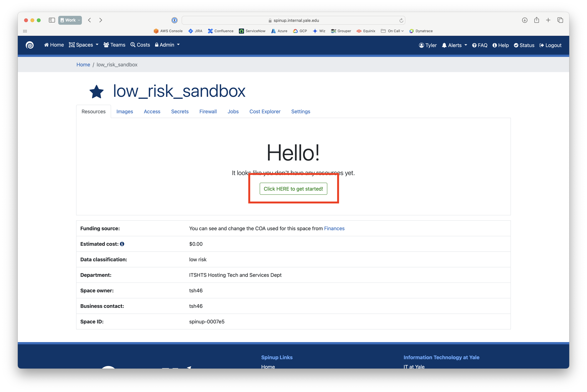Open the FAQ link
The width and height of the screenshot is (587, 392).
click(x=480, y=45)
